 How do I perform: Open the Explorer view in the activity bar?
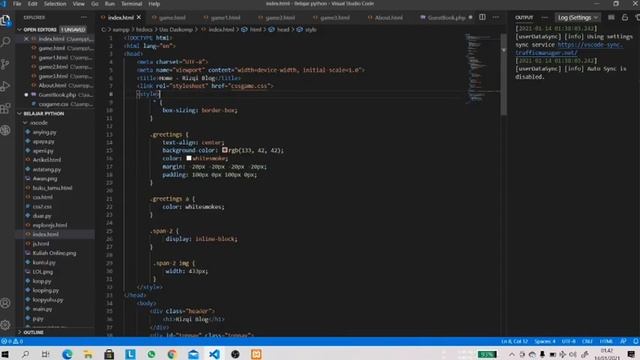point(6,20)
